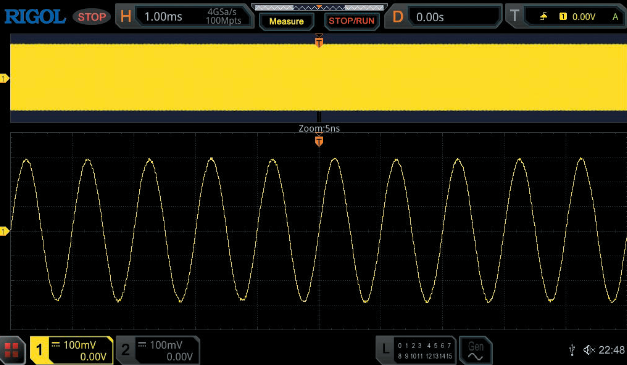Open the T trigger settings icon
This screenshot has width=627, height=365.
coord(515,16)
